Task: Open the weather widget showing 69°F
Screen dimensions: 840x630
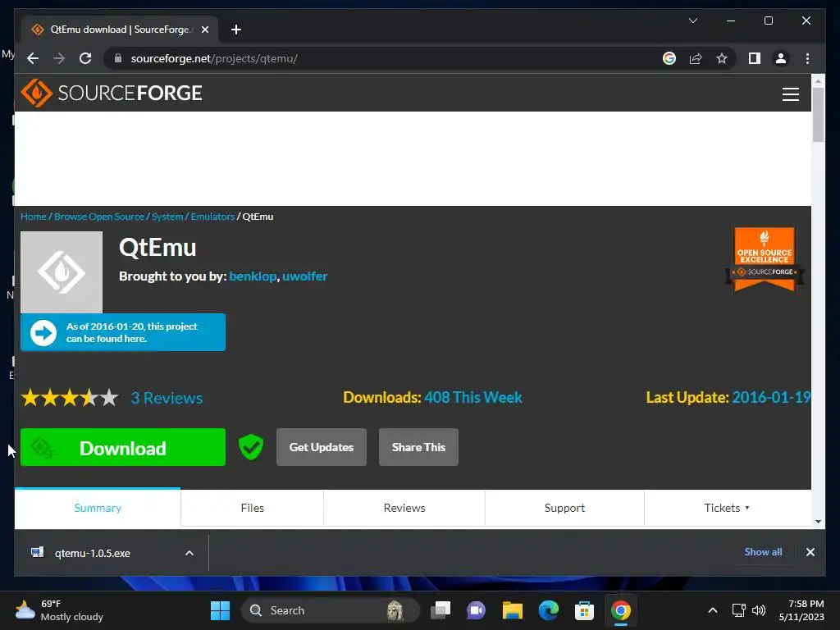Action: [x=59, y=610]
